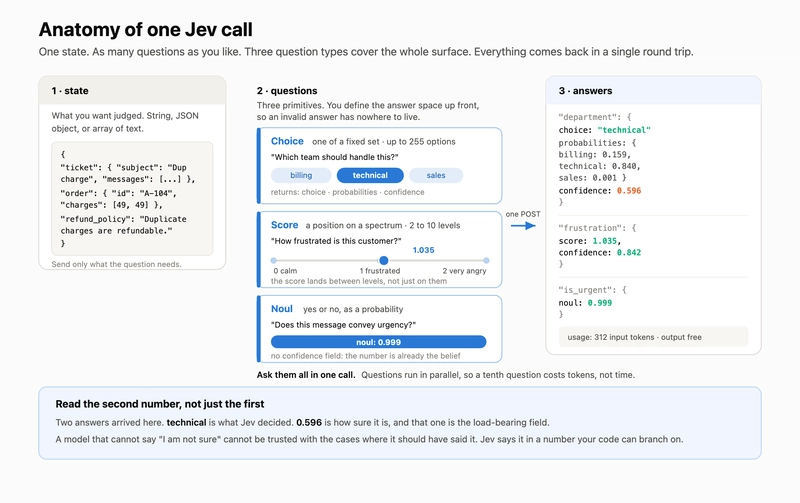Click the "department": { key
Image resolution: width=800 pixels, height=503 pixels.
coord(595,117)
